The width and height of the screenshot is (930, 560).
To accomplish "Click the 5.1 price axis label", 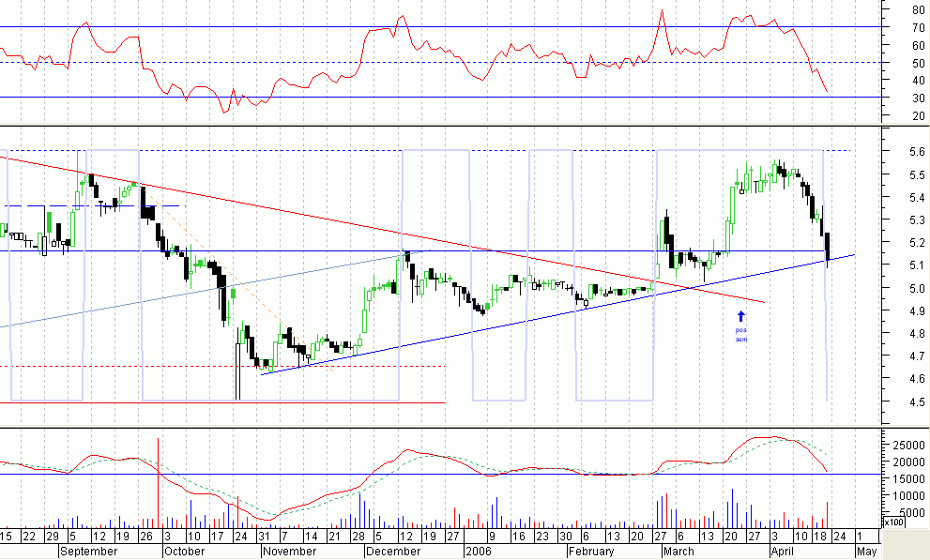I will 918,265.
